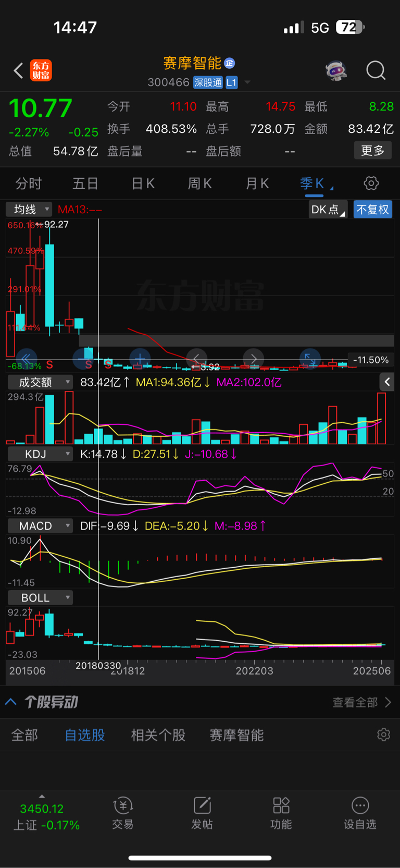Open alert settings gear in 个股异动 bar
Viewport: 400px width, 868px height.
tap(384, 735)
